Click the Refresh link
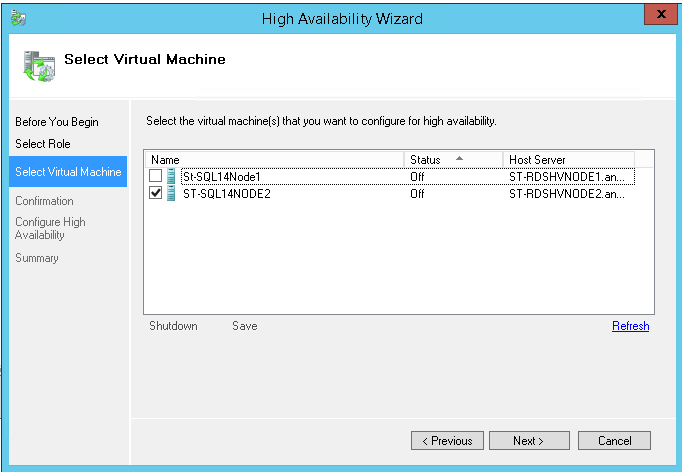The image size is (682, 472). [630, 326]
